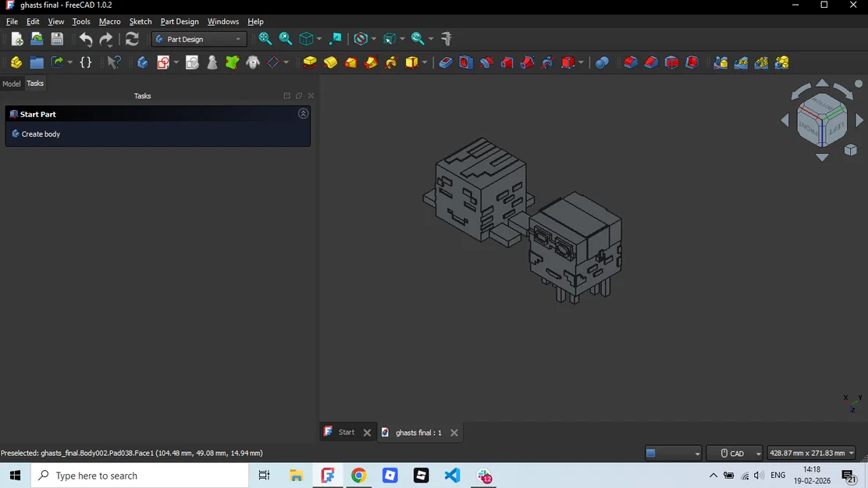Click the Refresh recompute icon
The width and height of the screenshot is (868, 488).
click(132, 39)
